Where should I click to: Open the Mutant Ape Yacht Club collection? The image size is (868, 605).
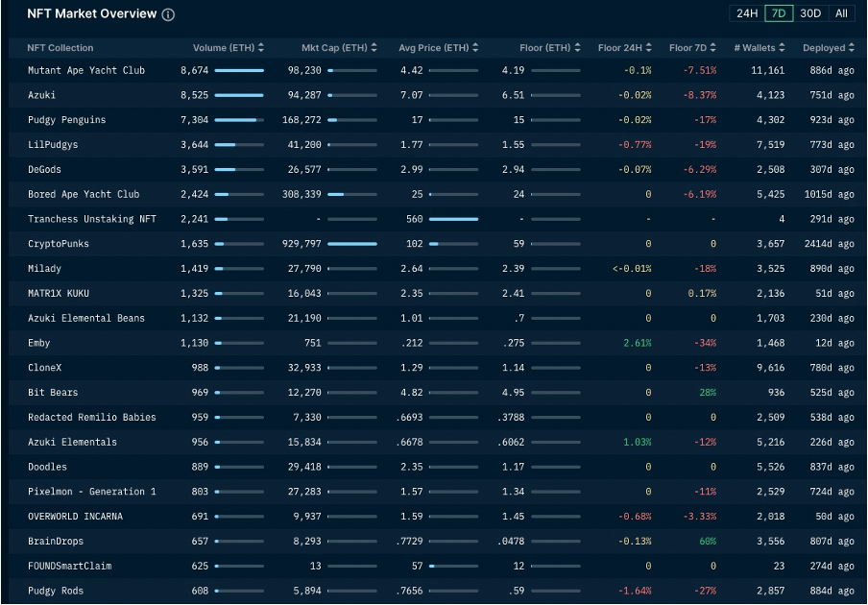[x=86, y=70]
